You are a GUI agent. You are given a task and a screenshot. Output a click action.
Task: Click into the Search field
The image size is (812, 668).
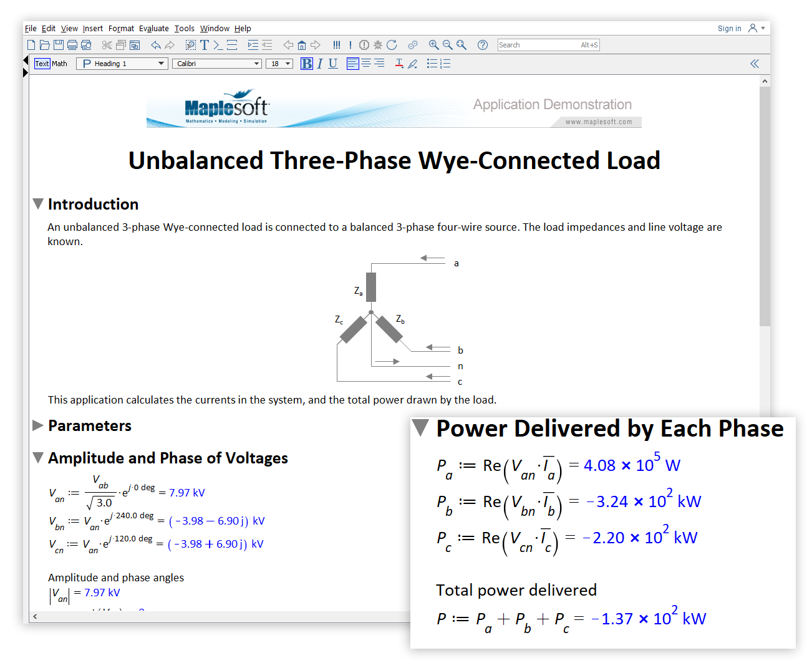click(x=538, y=45)
